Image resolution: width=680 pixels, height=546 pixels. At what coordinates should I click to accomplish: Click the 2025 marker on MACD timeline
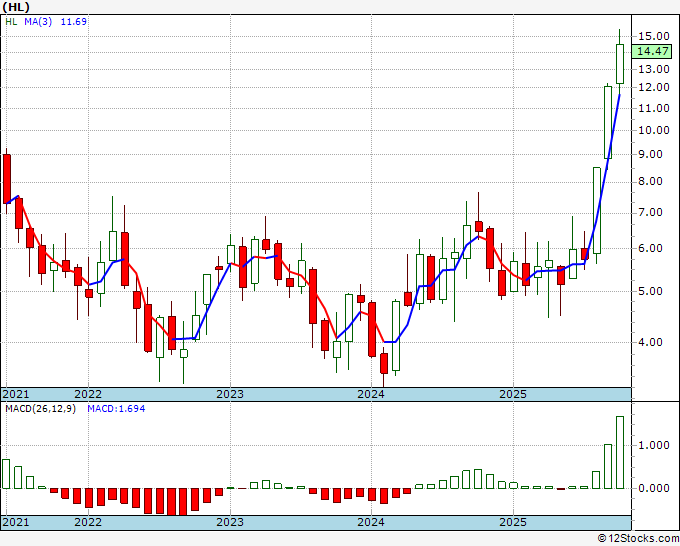[513, 522]
